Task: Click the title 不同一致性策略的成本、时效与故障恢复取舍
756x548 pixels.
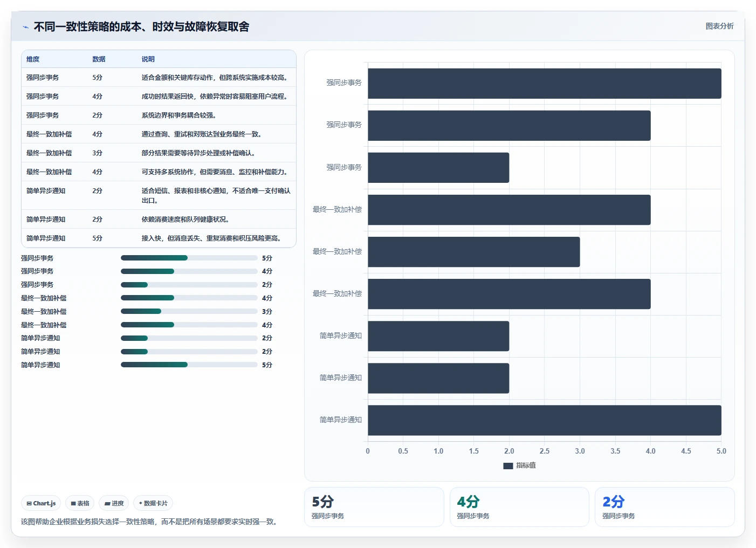Action: 142,27
